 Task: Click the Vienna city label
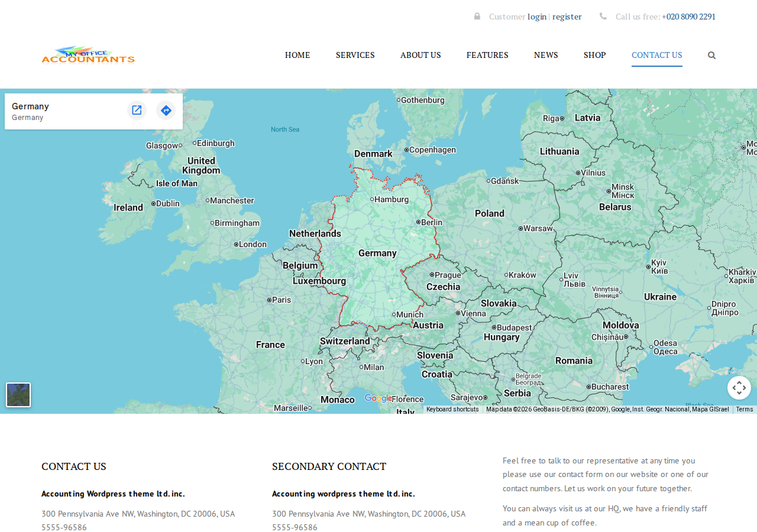pos(473,313)
